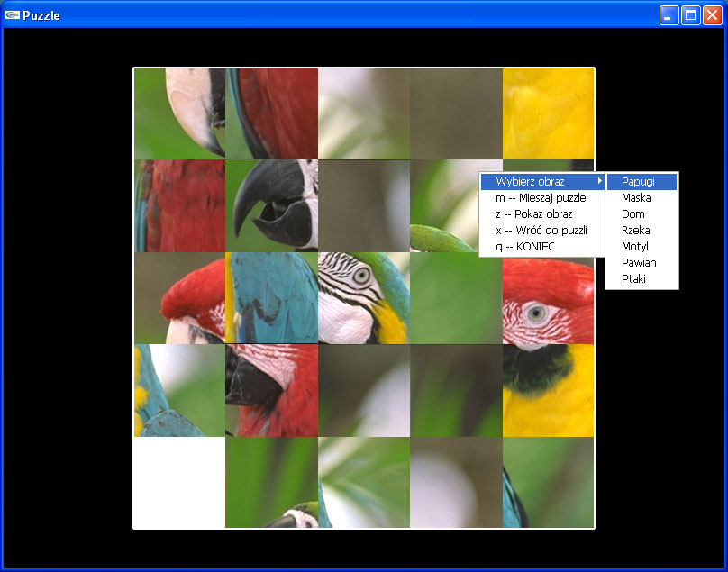
Task: Pick Motyl from the submenu
Action: pos(642,247)
